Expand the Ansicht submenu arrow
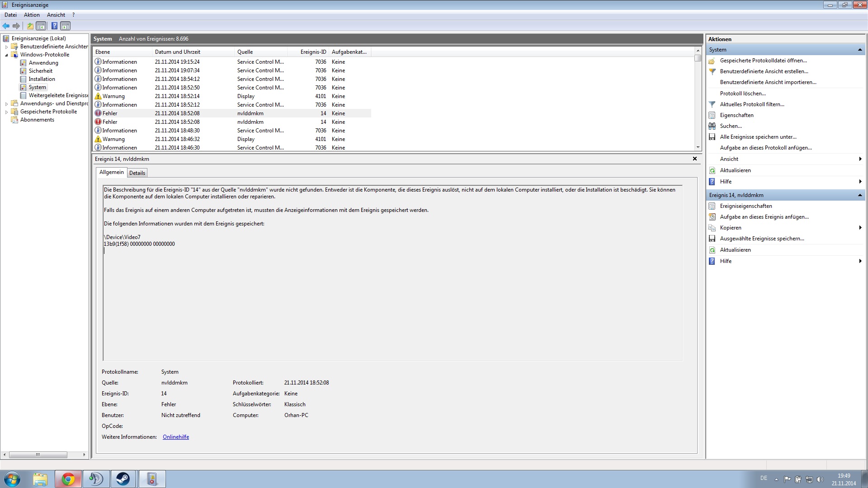 tap(860, 159)
